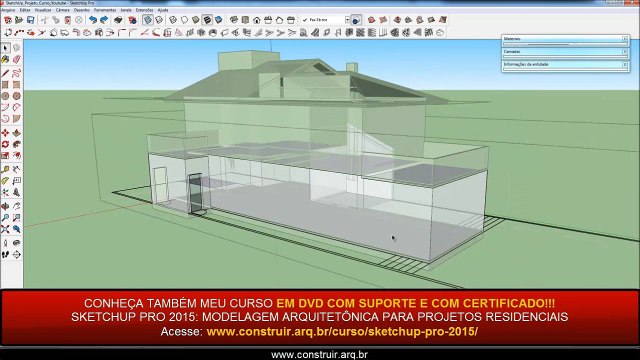Viewport: 640px width, 360px height.
Task: Open the Editar menu
Action: pyautogui.click(x=25, y=10)
